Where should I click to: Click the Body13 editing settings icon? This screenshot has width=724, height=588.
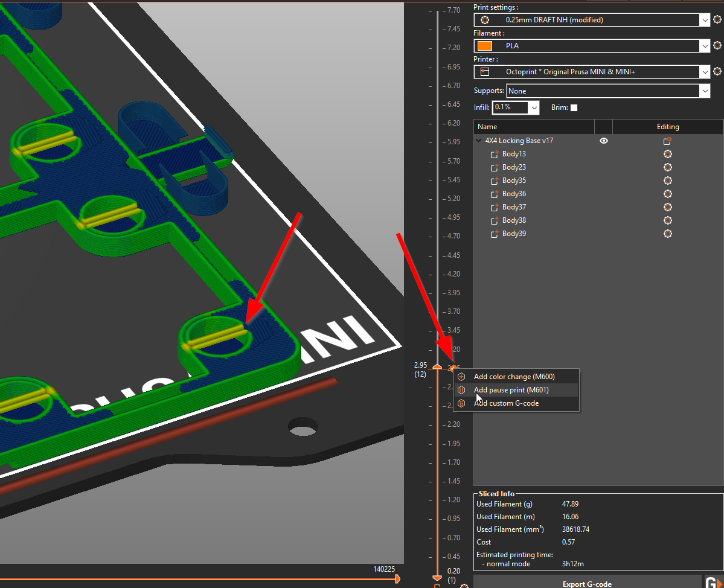tap(667, 154)
